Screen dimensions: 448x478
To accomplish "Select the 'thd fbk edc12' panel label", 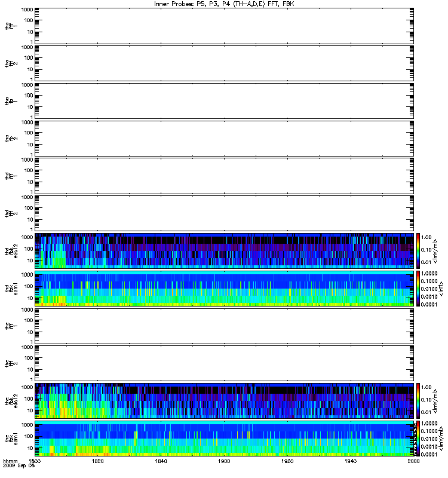I will 11,251.
